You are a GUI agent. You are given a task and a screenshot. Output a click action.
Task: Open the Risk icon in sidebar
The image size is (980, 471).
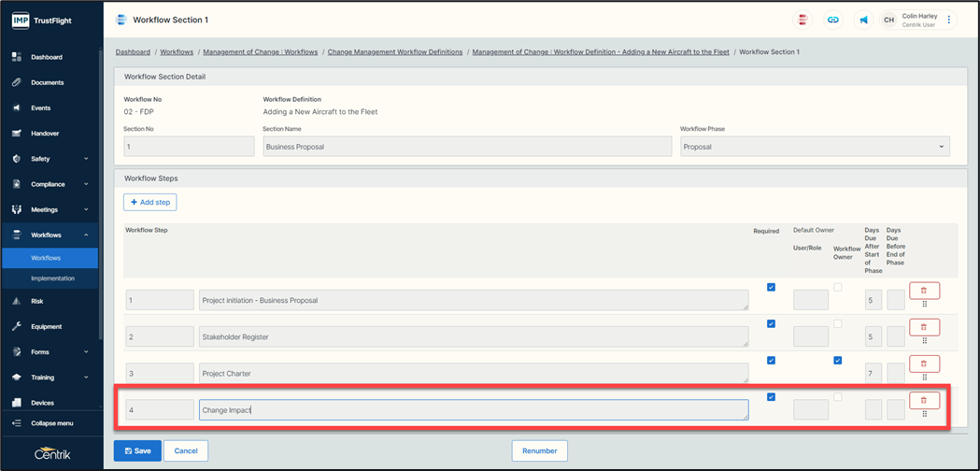(x=17, y=302)
